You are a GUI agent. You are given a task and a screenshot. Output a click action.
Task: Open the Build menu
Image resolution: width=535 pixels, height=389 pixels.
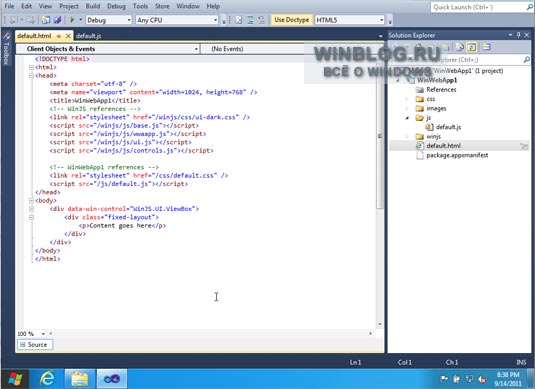(93, 6)
